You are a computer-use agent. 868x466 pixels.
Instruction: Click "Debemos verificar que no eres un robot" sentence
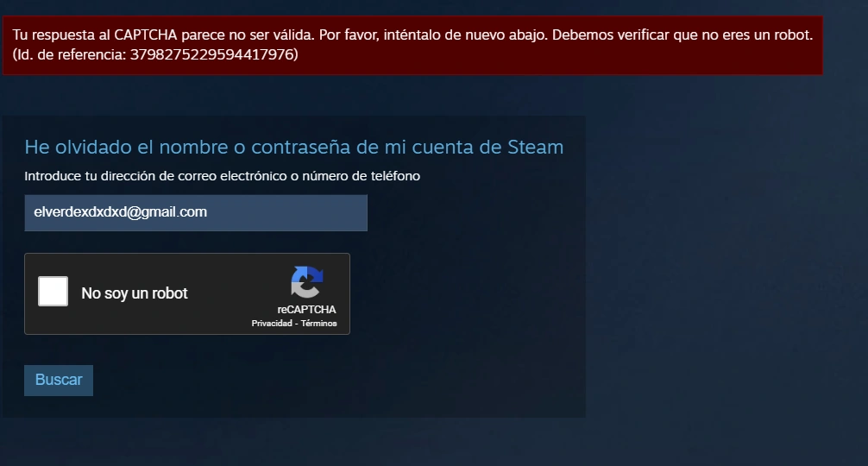point(682,35)
